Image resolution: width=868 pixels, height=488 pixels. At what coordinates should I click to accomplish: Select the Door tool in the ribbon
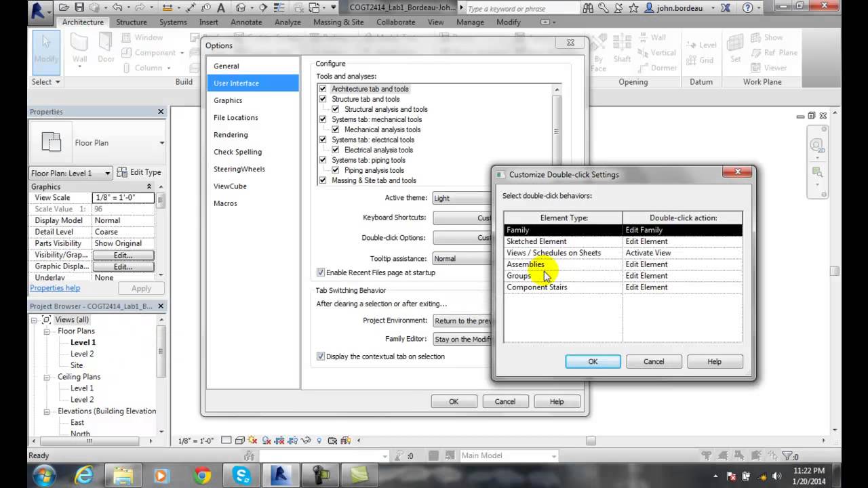106,47
